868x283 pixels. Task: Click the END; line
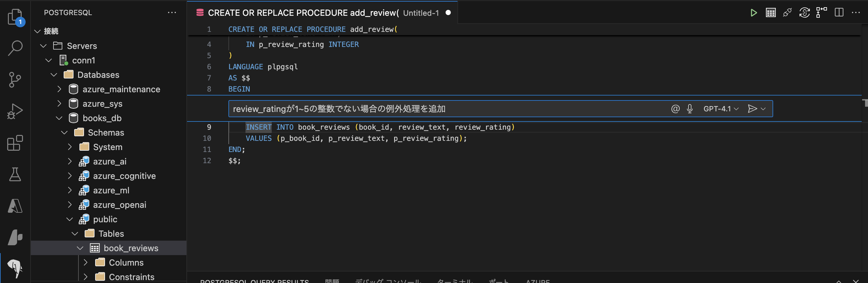pyautogui.click(x=237, y=150)
